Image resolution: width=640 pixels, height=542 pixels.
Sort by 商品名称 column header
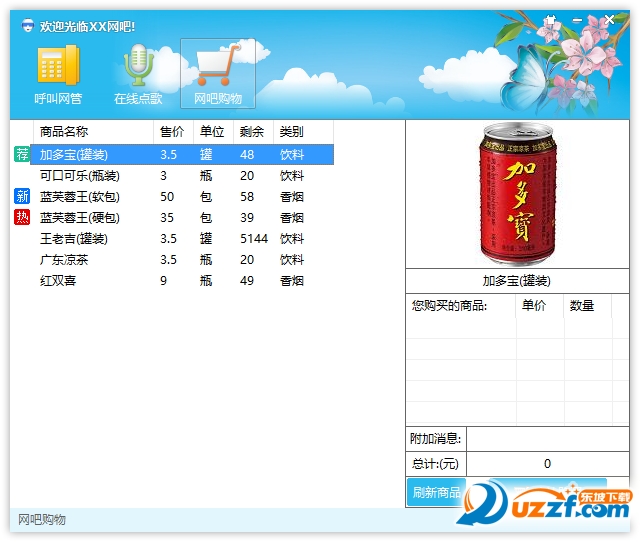pos(93,132)
